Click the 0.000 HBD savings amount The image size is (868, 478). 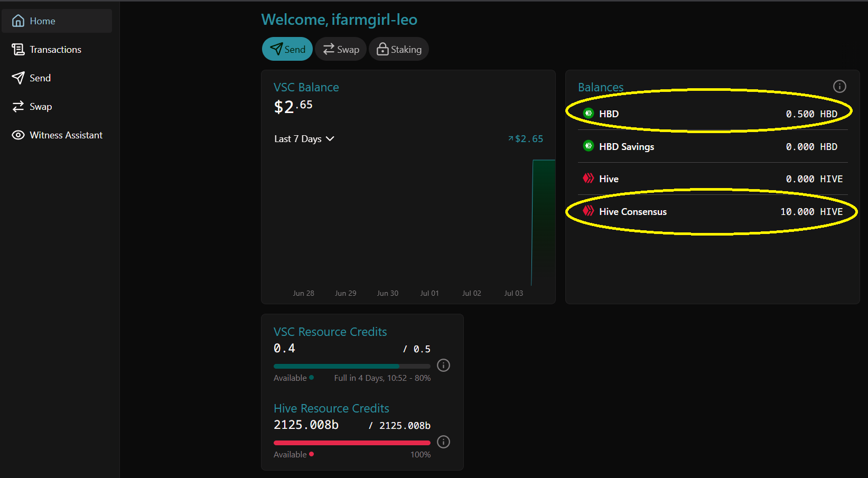point(811,147)
